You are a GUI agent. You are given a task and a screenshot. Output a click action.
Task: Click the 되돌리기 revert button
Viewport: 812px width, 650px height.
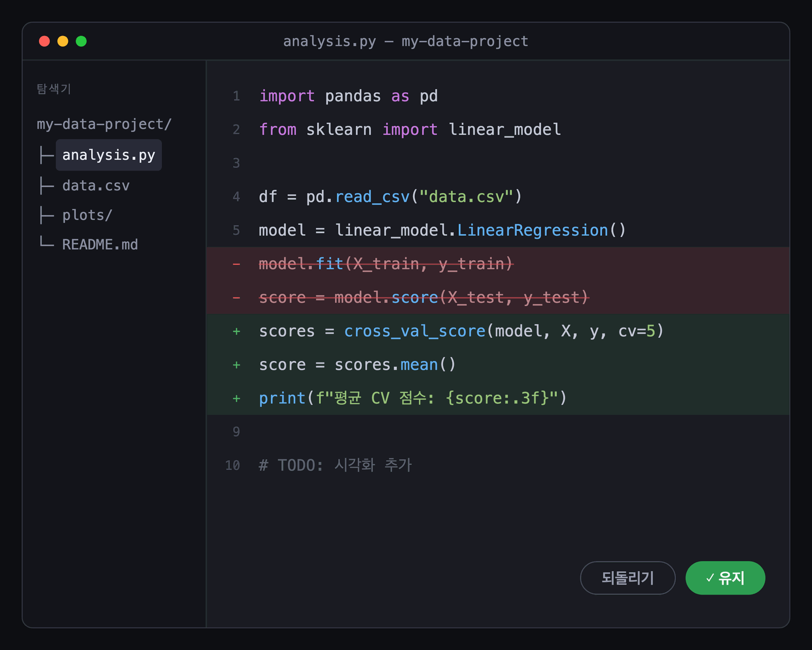[x=628, y=578]
